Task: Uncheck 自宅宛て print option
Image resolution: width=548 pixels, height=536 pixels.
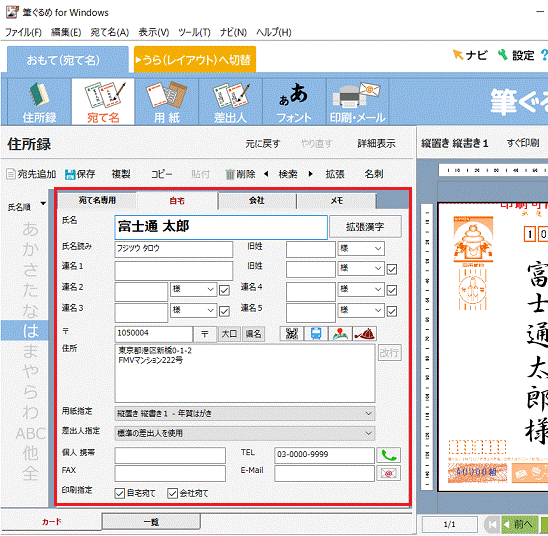Action: 120,493
